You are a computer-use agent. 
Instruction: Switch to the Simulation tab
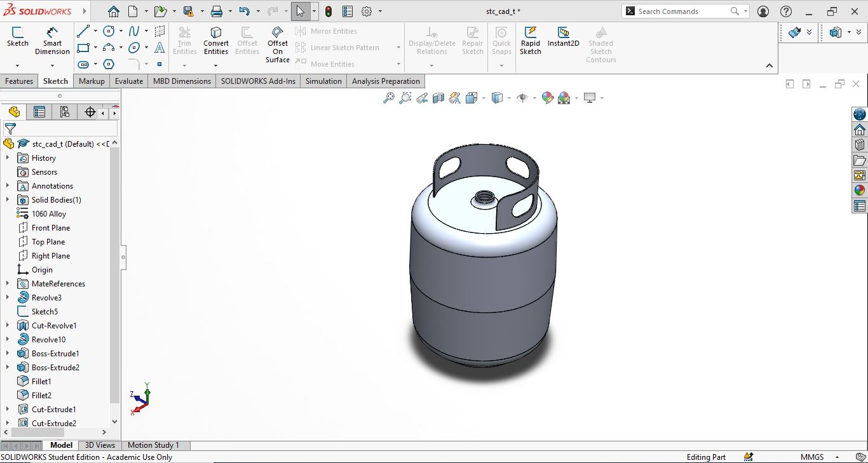pos(323,81)
